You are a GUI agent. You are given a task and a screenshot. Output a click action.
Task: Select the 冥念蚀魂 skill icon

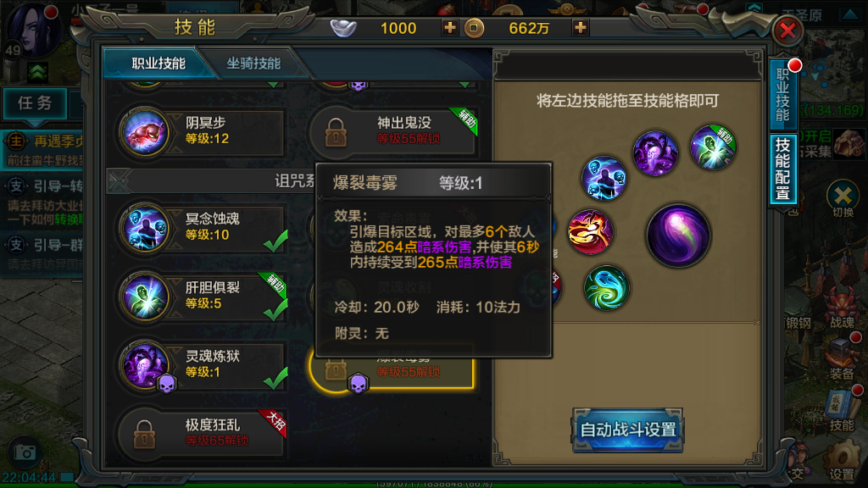[x=145, y=228]
